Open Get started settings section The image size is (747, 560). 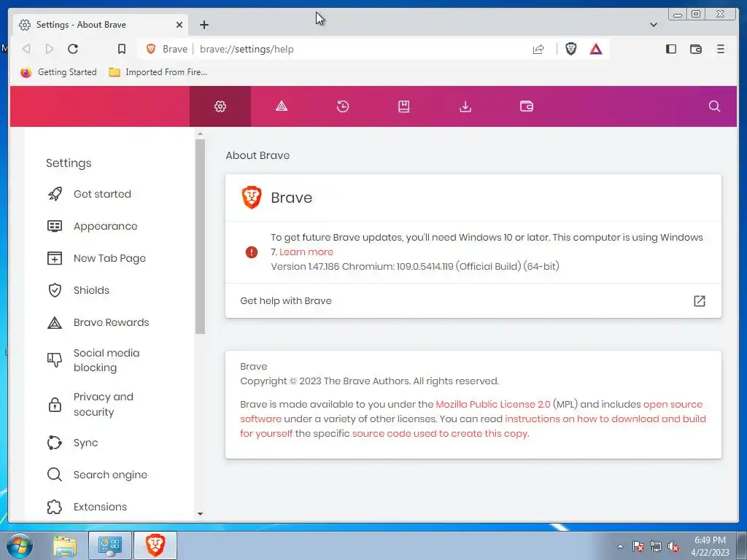pos(102,194)
